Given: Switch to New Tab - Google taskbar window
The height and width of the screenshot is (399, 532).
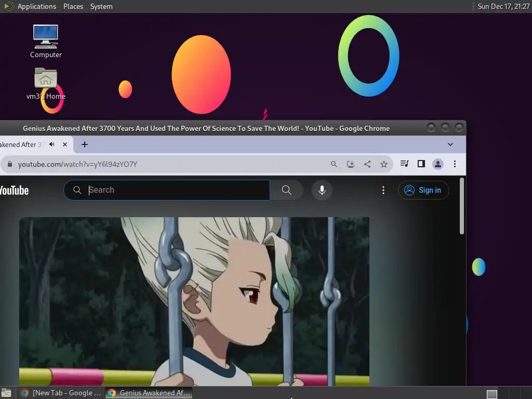Looking at the screenshot, I should (61, 393).
